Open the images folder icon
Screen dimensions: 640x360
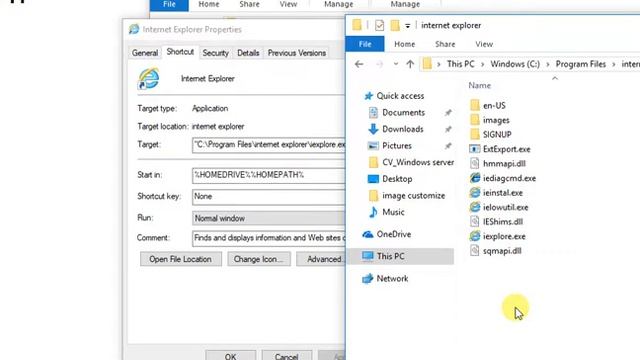[475, 120]
